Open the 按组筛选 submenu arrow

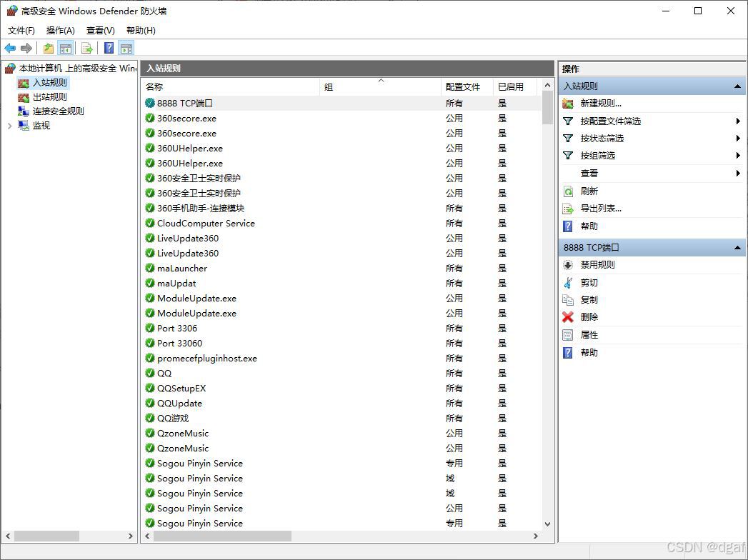tap(738, 156)
